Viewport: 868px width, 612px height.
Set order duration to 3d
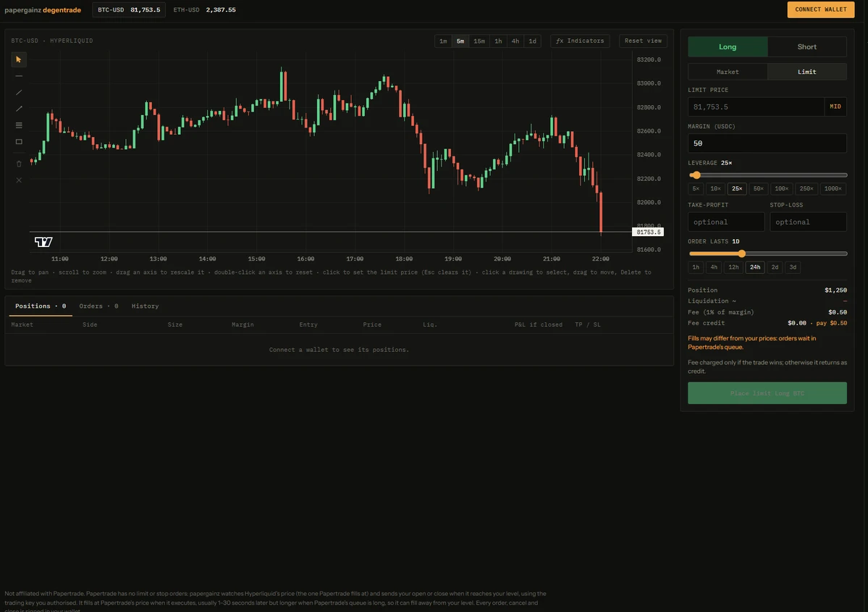(793, 267)
